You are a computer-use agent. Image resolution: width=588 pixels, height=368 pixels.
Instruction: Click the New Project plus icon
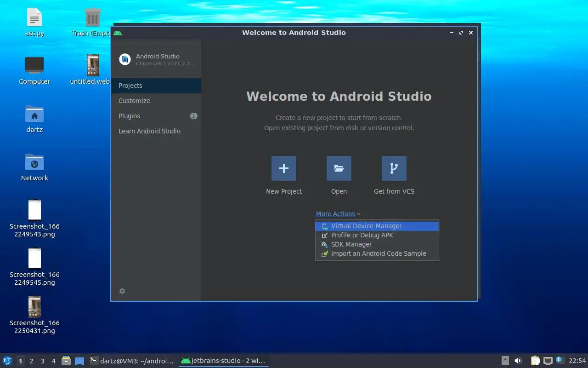[284, 168]
